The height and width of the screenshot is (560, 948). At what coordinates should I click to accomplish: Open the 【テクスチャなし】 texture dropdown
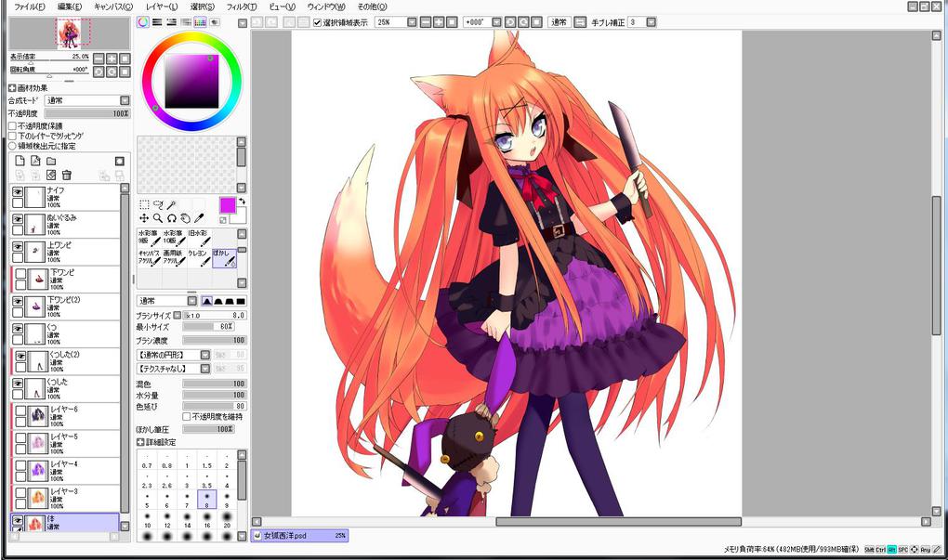tap(205, 369)
